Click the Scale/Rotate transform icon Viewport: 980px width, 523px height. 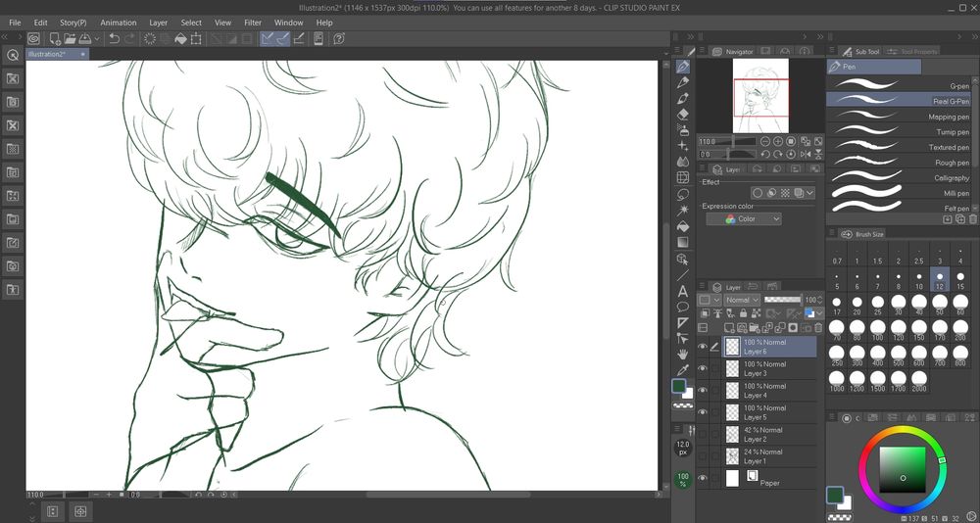(x=196, y=39)
